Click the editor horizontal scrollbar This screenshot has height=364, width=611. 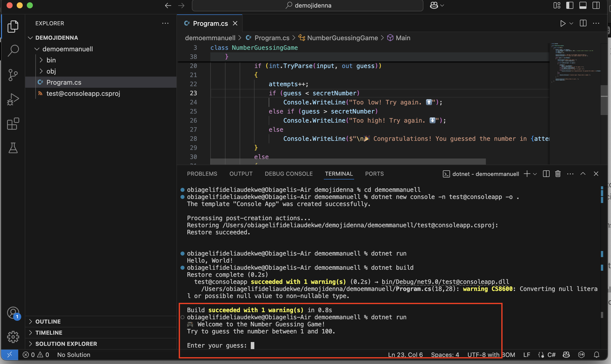pos(348,161)
